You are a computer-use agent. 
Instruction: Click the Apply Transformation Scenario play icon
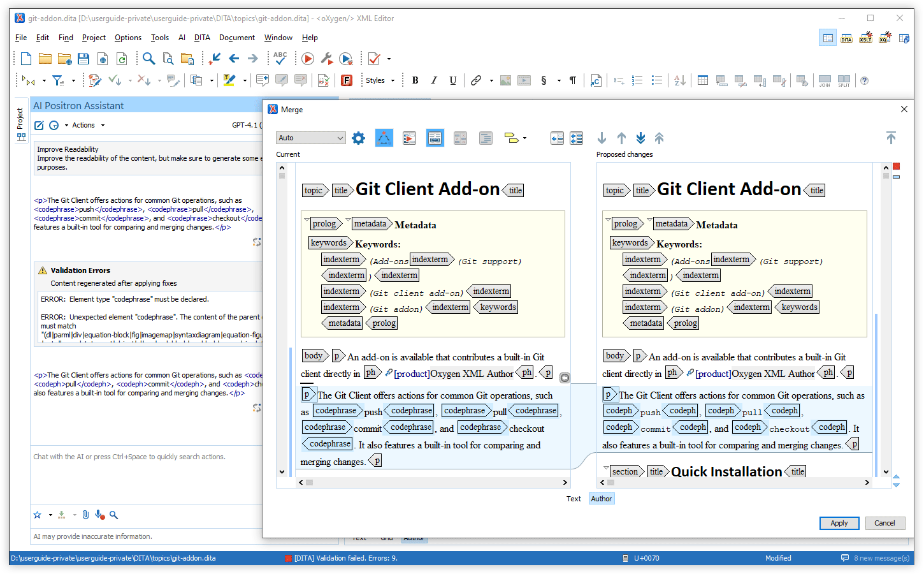click(x=308, y=59)
